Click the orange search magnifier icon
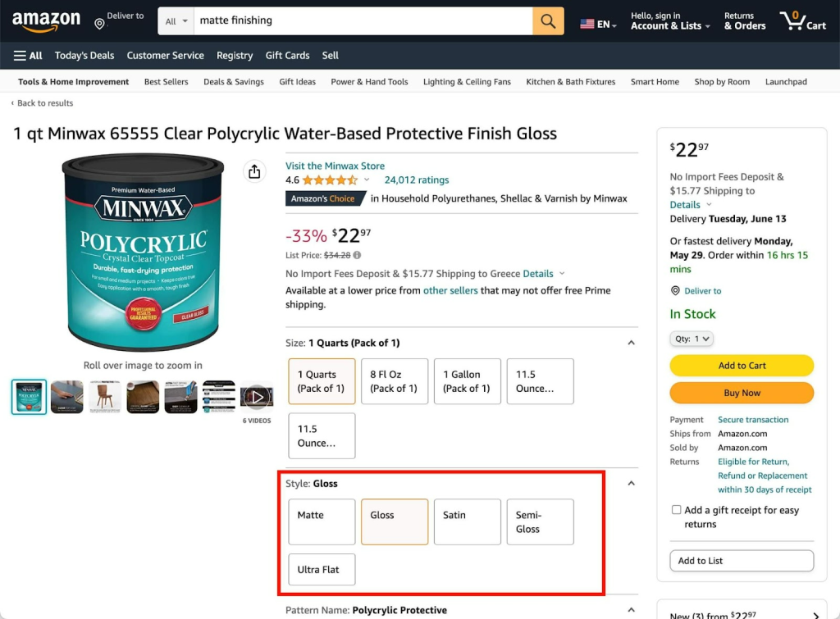Image resolution: width=840 pixels, height=619 pixels. [548, 20]
